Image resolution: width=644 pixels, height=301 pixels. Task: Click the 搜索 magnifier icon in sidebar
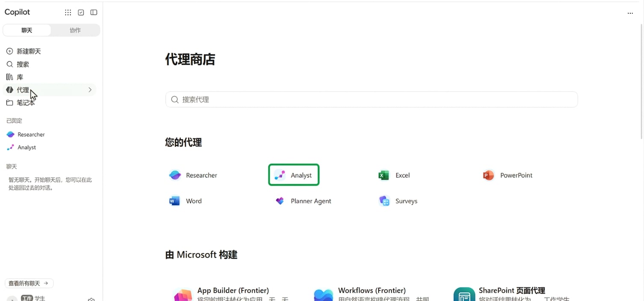click(x=9, y=64)
